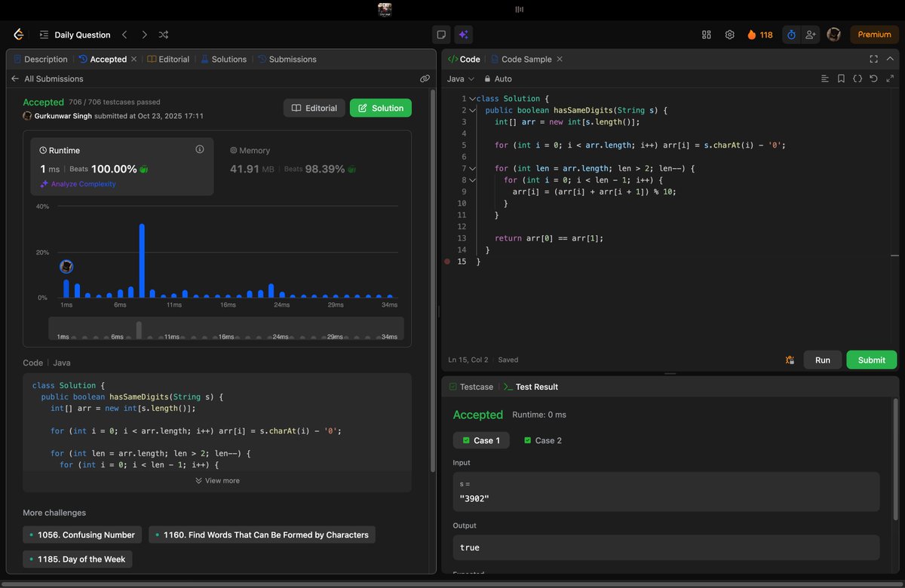Switch to the Code Sample tab
Screen dimensions: 905x588
pyautogui.click(x=521, y=59)
